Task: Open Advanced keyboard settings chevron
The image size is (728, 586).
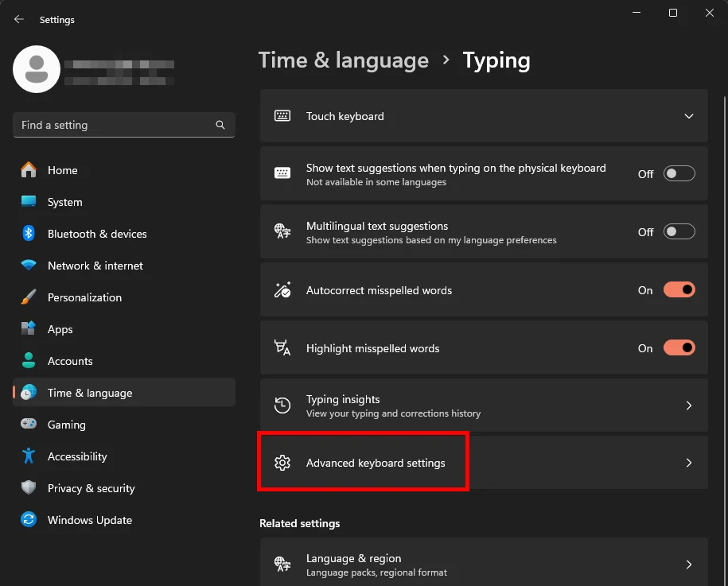Action: [688, 463]
